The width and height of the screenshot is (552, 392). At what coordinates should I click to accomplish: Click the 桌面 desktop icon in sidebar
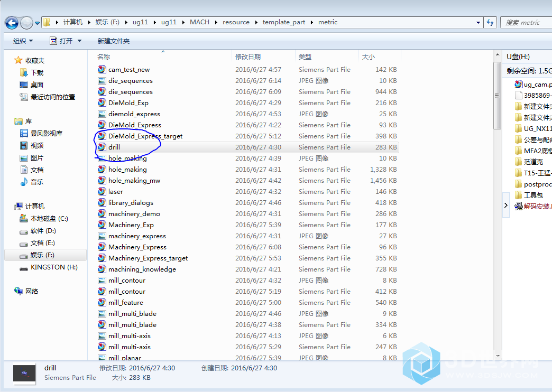click(24, 85)
